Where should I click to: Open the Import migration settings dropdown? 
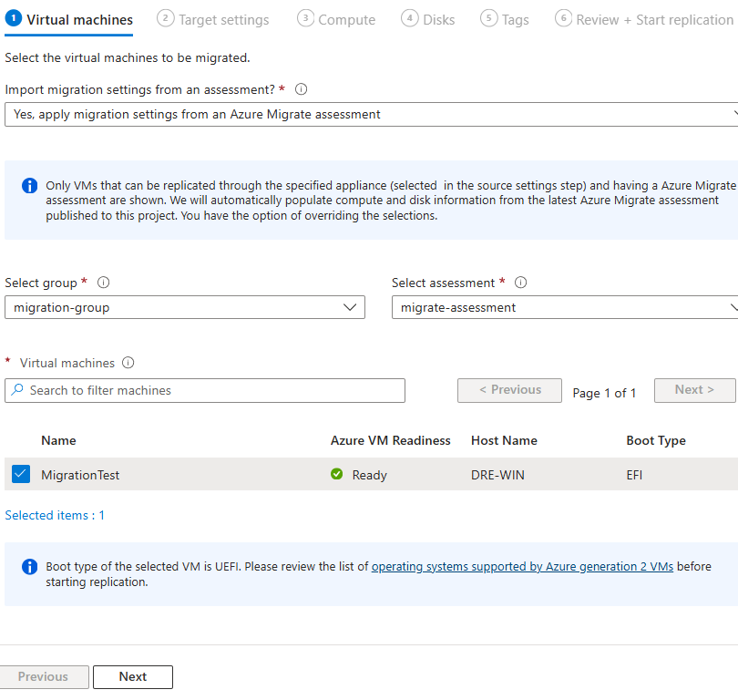(x=372, y=115)
